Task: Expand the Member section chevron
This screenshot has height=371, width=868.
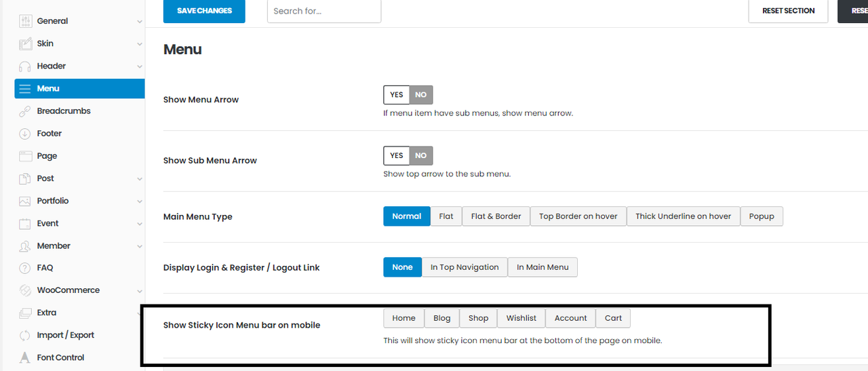Action: [x=140, y=246]
